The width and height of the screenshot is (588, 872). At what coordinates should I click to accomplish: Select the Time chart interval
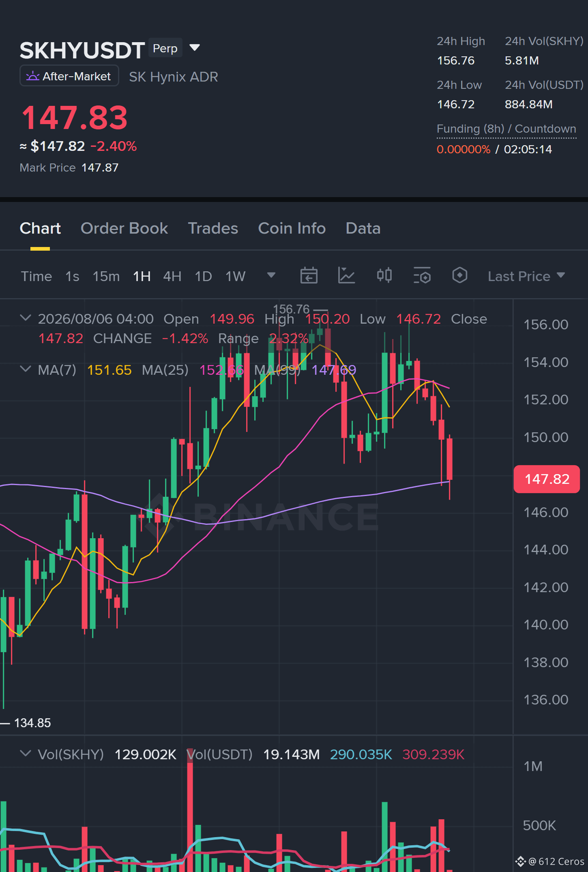(36, 276)
